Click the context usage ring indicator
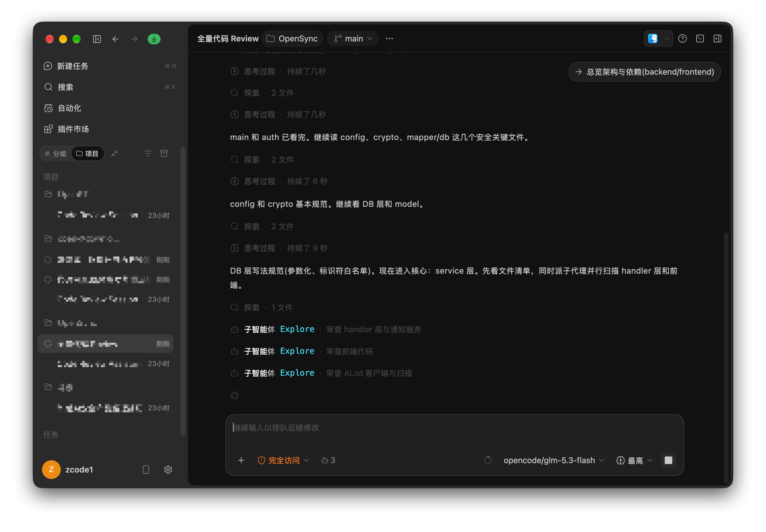Image resolution: width=766 pixels, height=532 pixels. (488, 460)
